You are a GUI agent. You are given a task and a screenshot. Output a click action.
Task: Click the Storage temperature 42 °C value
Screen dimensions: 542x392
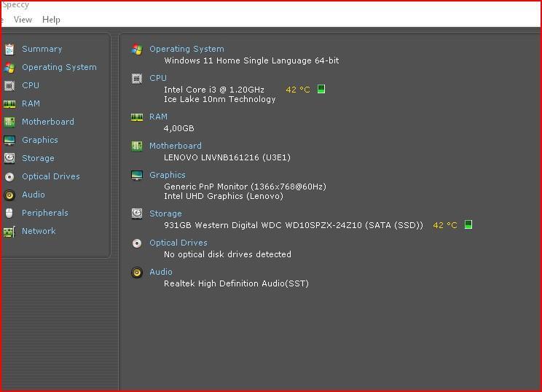445,225
